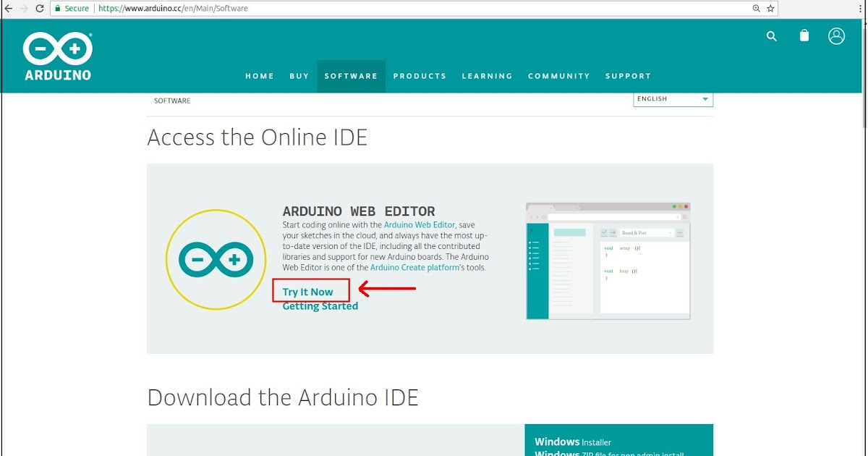Screen dimensions: 868x456
Task: Open the COMMUNITY menu item
Action: [558, 75]
